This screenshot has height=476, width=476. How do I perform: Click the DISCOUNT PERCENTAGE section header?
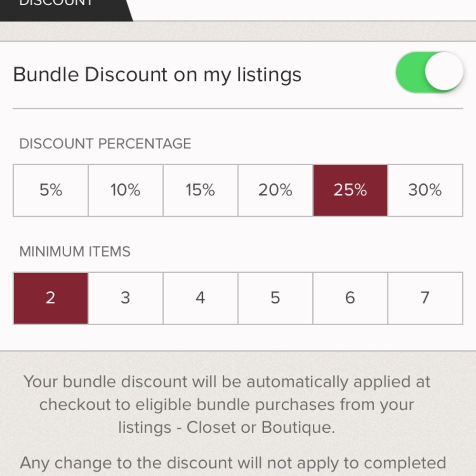tap(105, 143)
